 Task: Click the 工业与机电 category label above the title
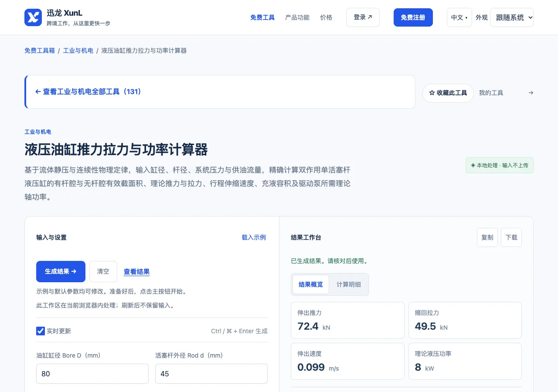pyautogui.click(x=38, y=132)
